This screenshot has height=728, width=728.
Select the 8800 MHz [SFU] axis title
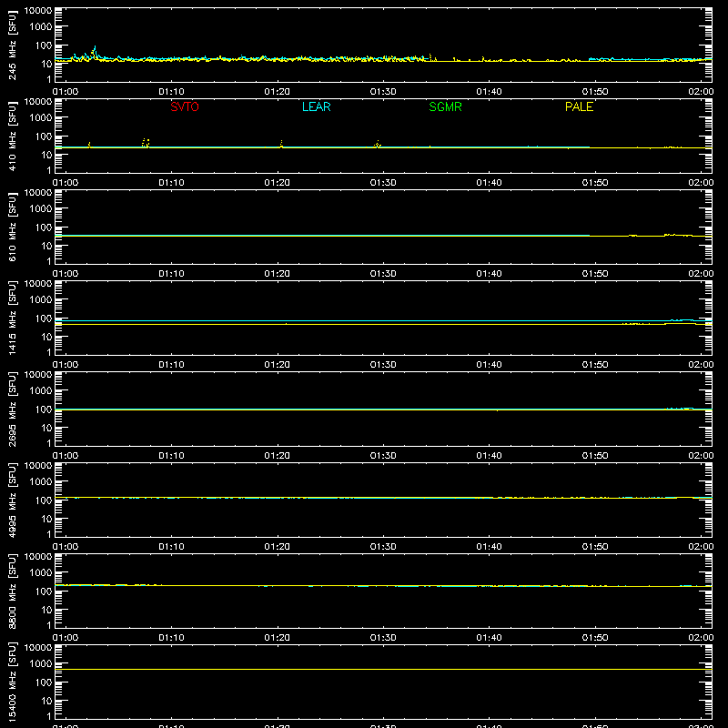[x=13, y=591]
